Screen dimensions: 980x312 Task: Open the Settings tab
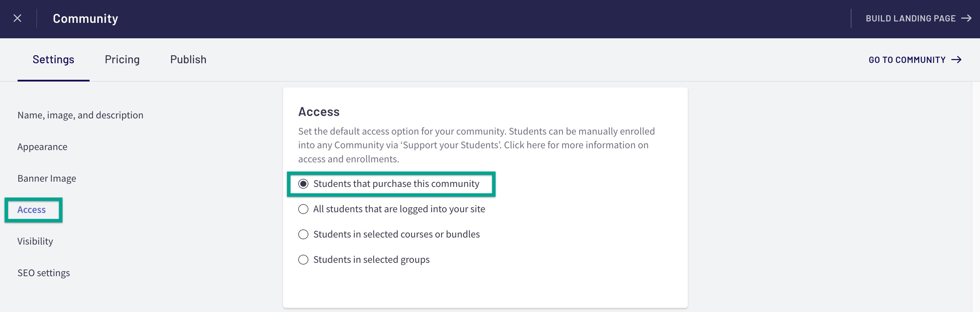(53, 59)
